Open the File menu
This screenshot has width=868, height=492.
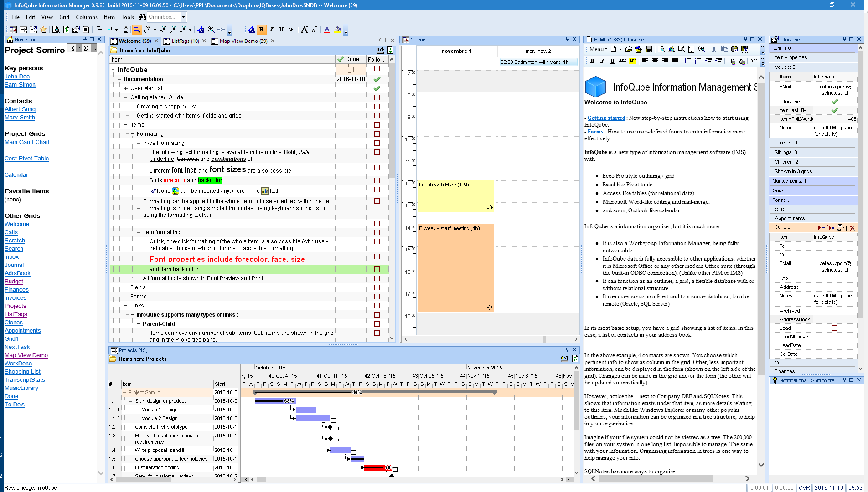tap(15, 17)
